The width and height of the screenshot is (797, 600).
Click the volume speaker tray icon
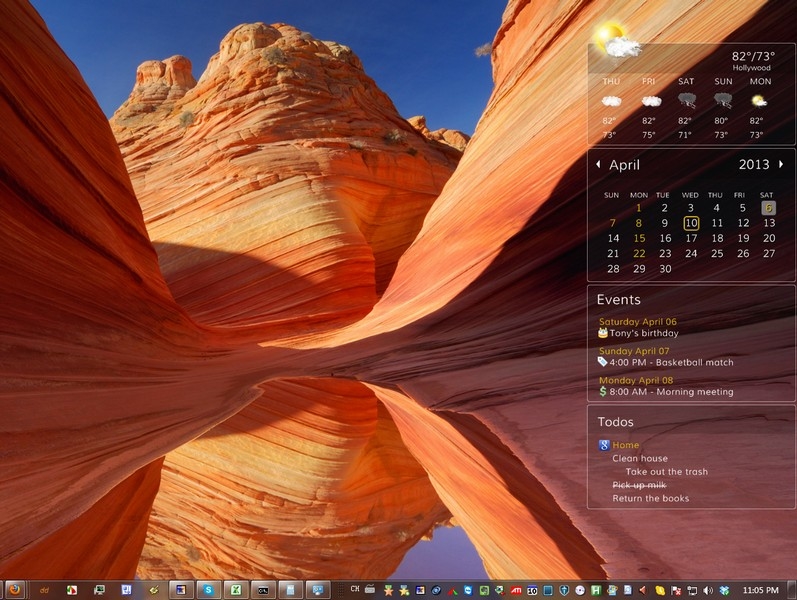[708, 590]
